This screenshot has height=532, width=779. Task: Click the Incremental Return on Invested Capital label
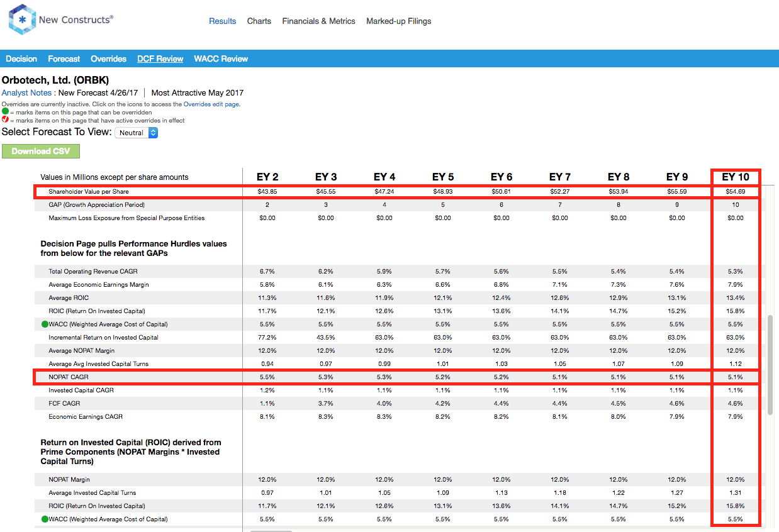coord(103,337)
